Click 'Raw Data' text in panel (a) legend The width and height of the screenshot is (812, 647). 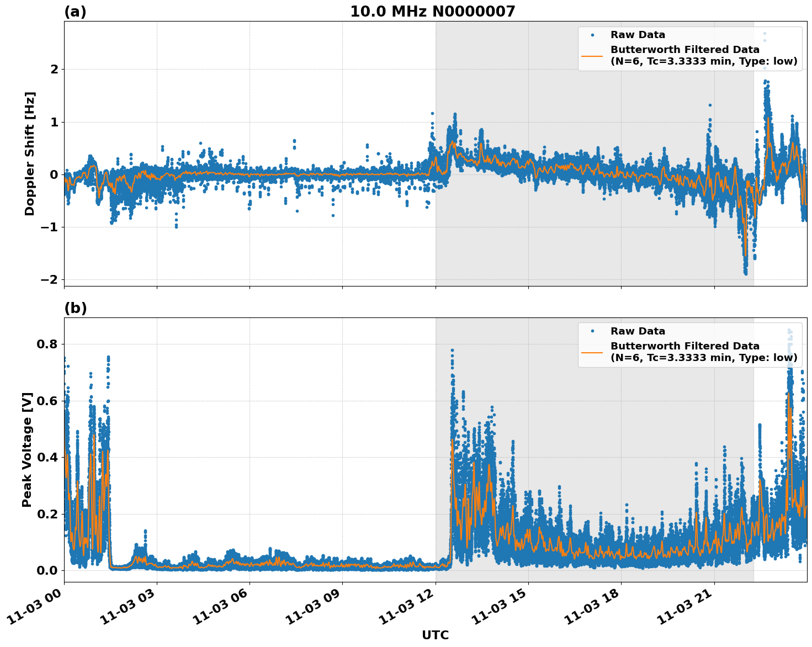[638, 35]
